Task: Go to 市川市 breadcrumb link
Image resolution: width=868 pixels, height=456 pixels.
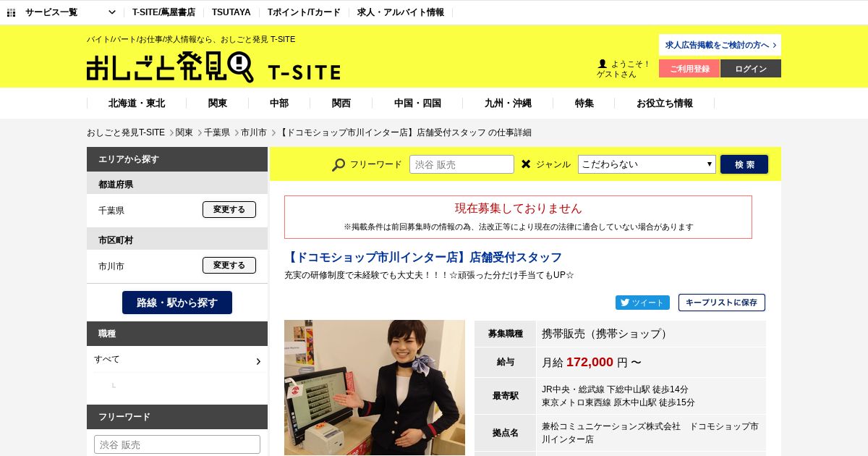Action: [254, 132]
